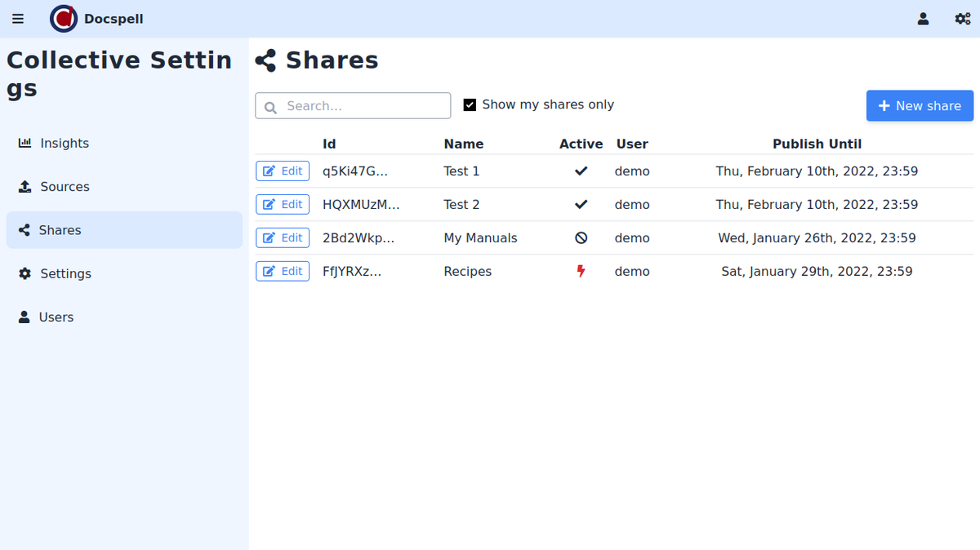The width and height of the screenshot is (980, 550).
Task: Click the share icon beside Shares heading
Action: tap(265, 60)
